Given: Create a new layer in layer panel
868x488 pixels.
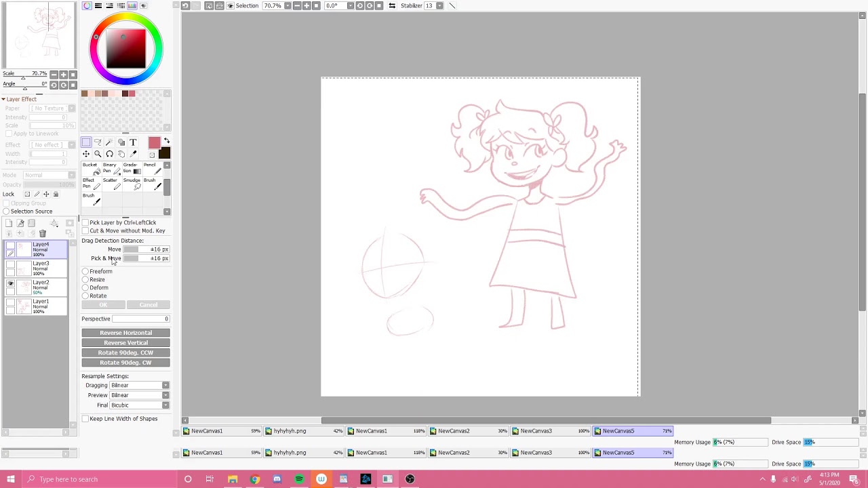Looking at the screenshot, I should (x=9, y=223).
